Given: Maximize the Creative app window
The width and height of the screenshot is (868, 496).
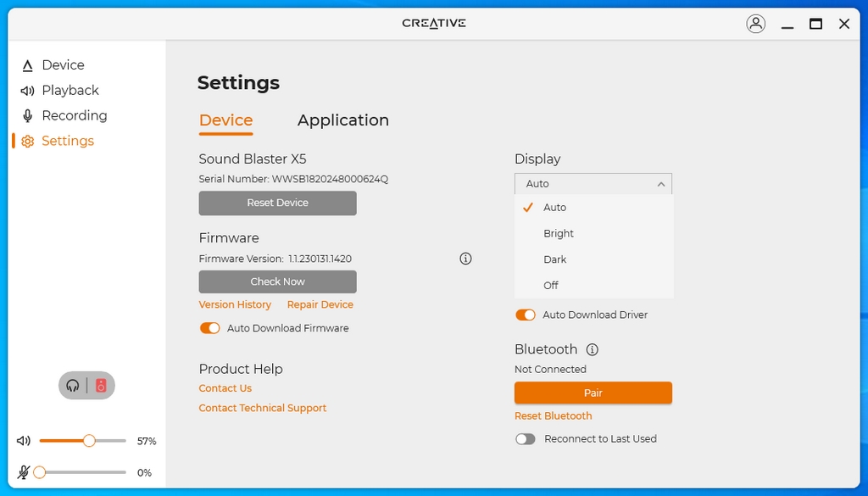Looking at the screenshot, I should 815,24.
